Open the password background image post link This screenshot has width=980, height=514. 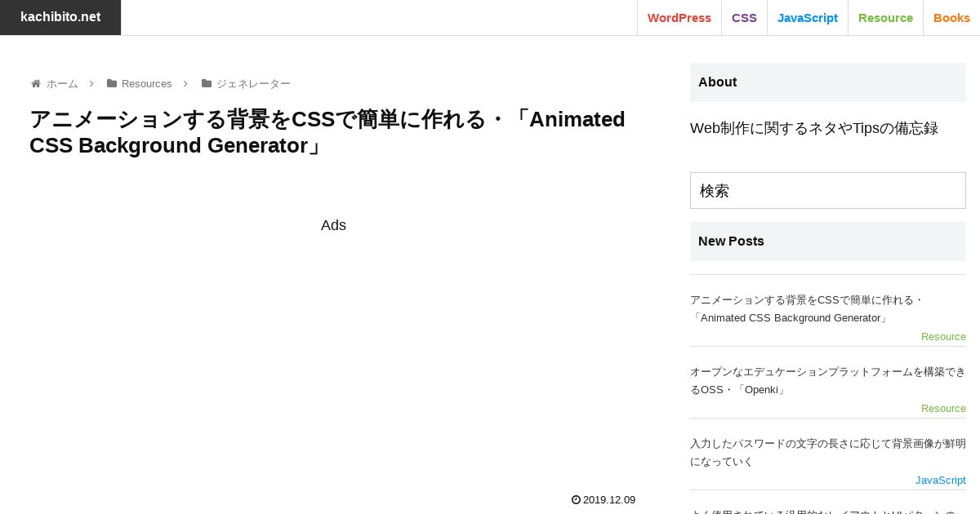point(828,453)
